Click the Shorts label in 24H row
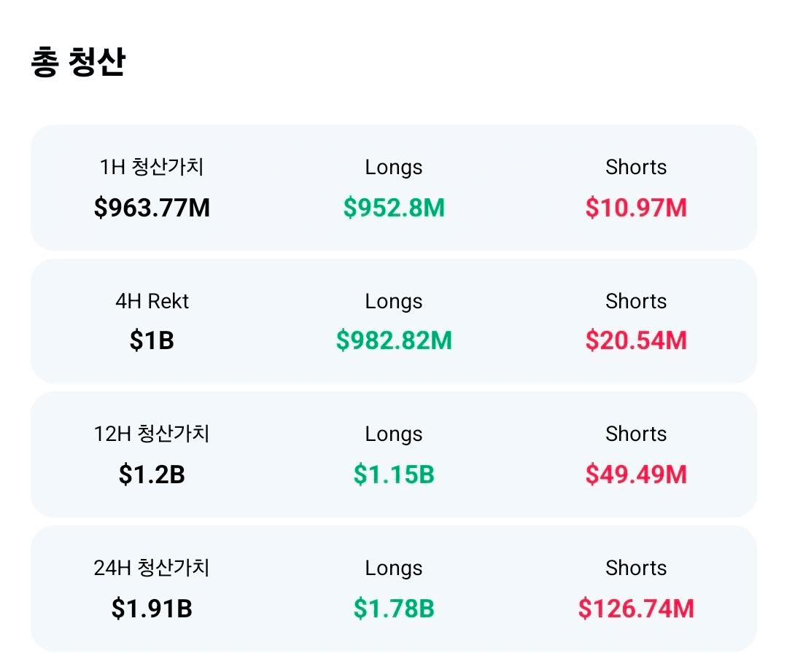The height and width of the screenshot is (672, 787). pyautogui.click(x=636, y=569)
